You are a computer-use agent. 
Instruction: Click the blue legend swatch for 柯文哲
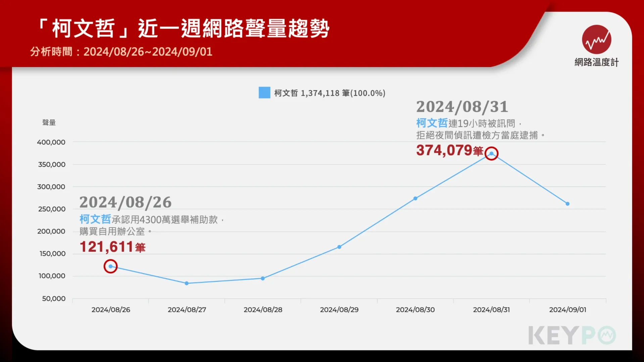point(264,93)
